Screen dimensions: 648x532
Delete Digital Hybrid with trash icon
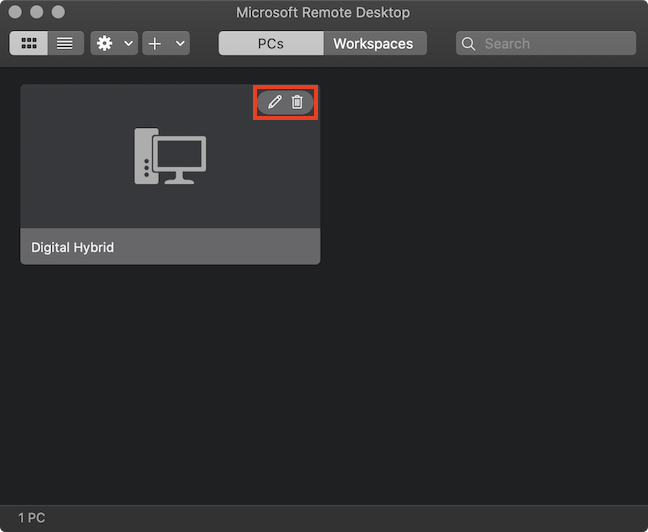297,102
